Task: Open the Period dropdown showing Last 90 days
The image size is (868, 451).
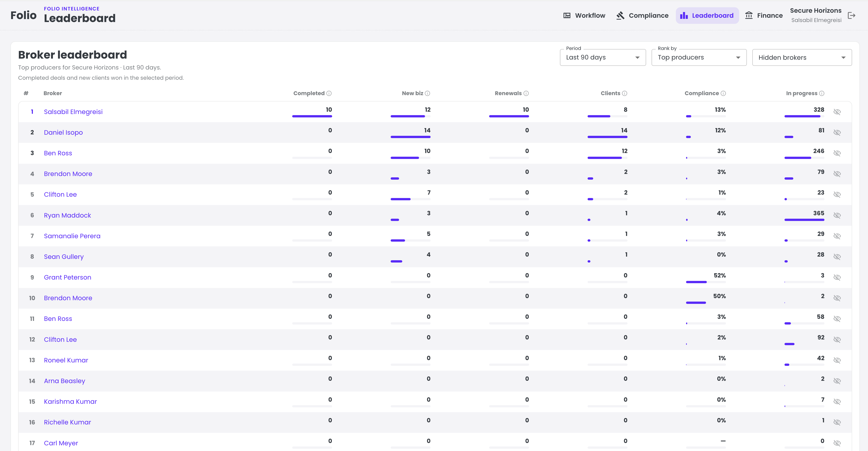Action: click(x=603, y=57)
